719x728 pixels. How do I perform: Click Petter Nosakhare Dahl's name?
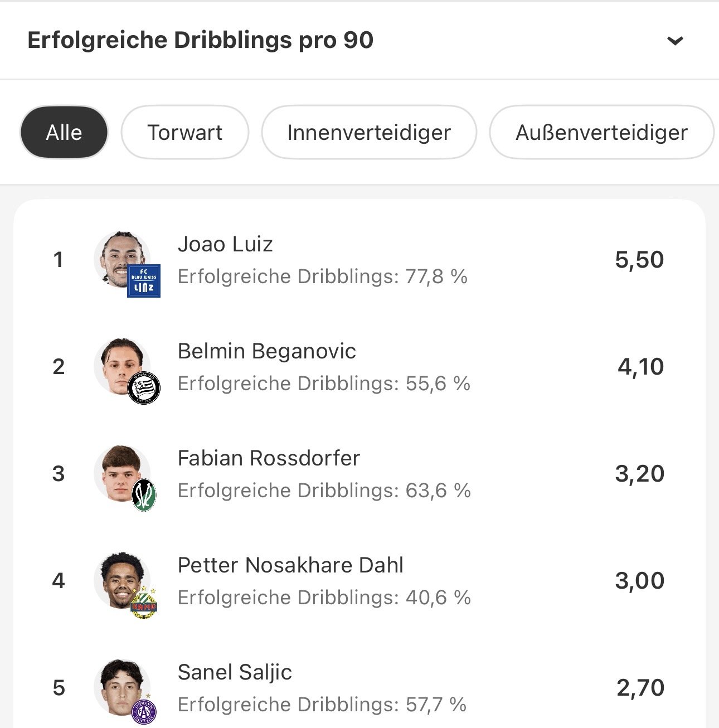[x=290, y=565]
